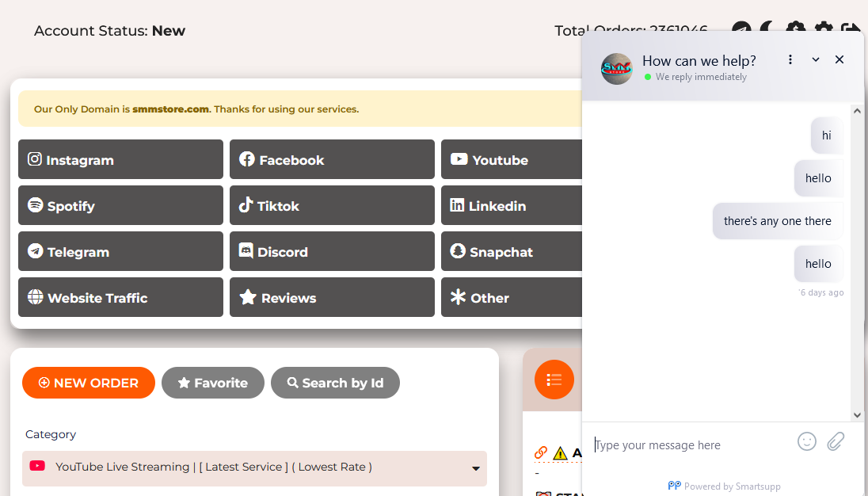
Task: Open the emoji picker in chat
Action: pos(807,441)
